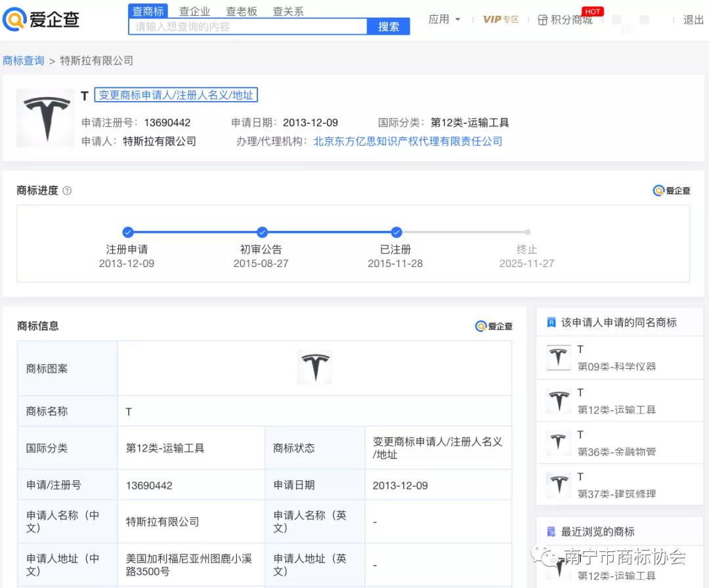Click the 爱企查 logo in the header
This screenshot has height=588, width=709.
pos(41,19)
